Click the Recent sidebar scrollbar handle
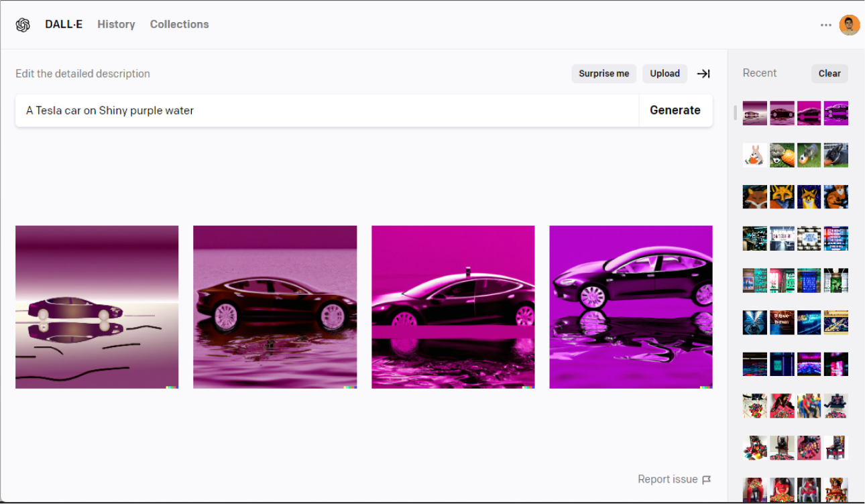865x504 pixels. [736, 113]
